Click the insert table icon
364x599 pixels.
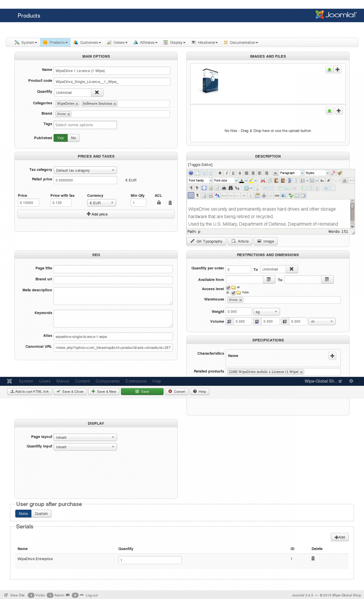pos(246,188)
